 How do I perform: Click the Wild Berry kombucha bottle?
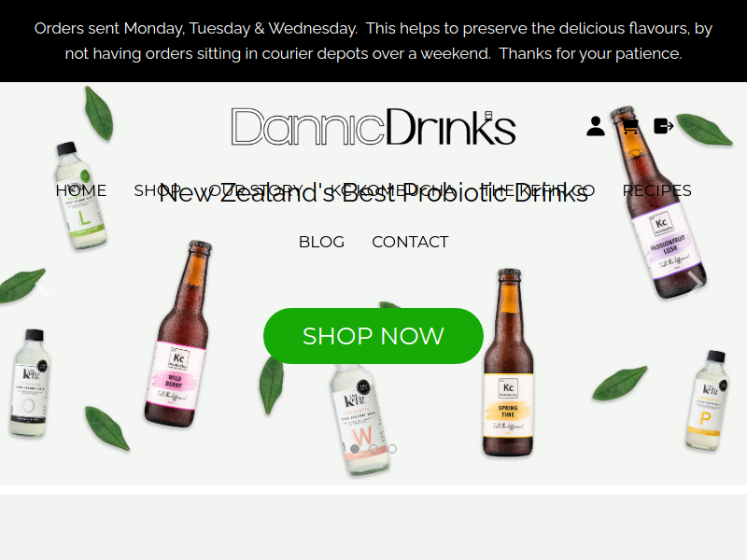click(x=178, y=335)
